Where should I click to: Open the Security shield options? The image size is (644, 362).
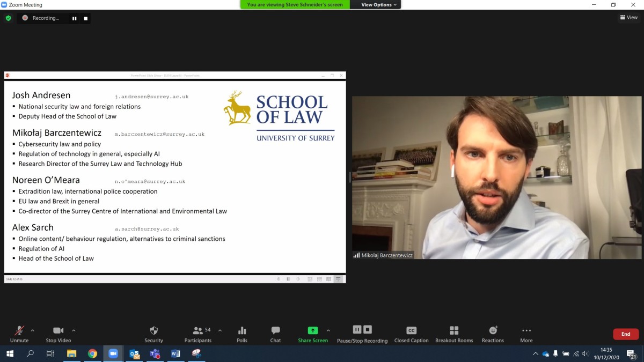pos(153,334)
